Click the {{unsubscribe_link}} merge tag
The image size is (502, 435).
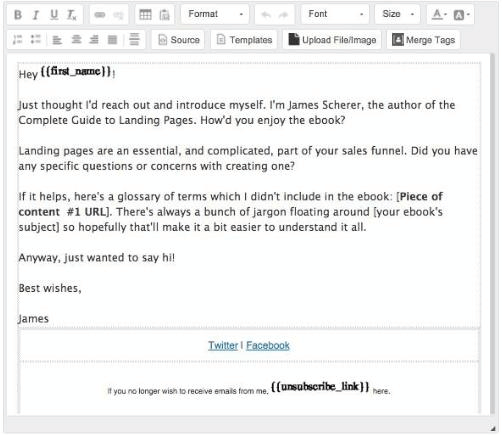(320, 387)
